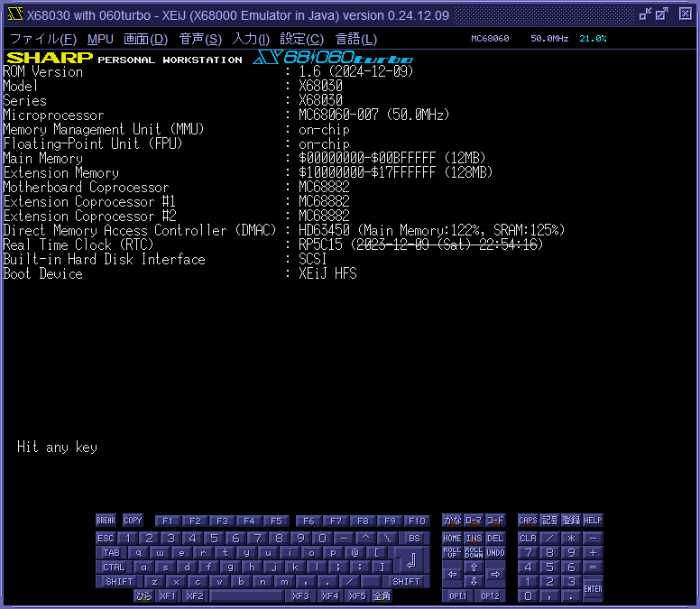Click the OPT.1 key
This screenshot has height=609, width=700.
tap(457, 596)
